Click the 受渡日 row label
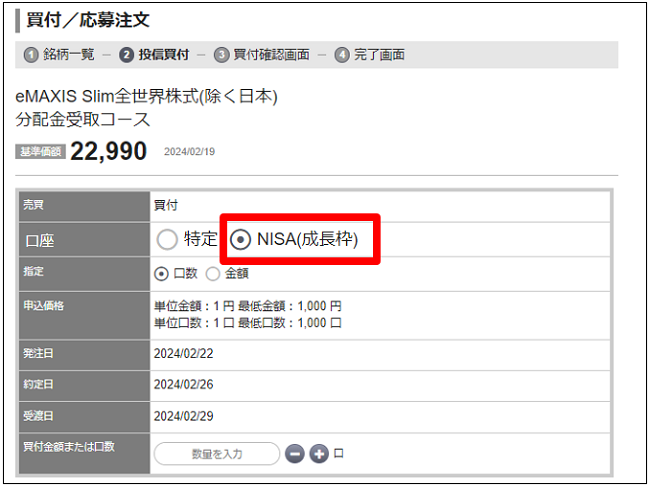650x487 pixels. coord(38,416)
